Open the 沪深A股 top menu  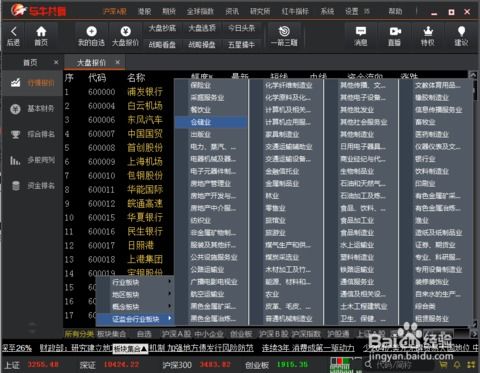pyautogui.click(x=115, y=12)
